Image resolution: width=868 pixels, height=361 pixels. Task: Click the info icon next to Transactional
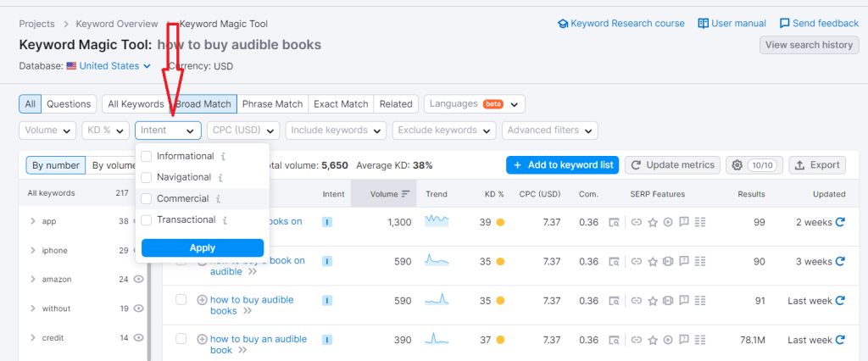pos(225,220)
